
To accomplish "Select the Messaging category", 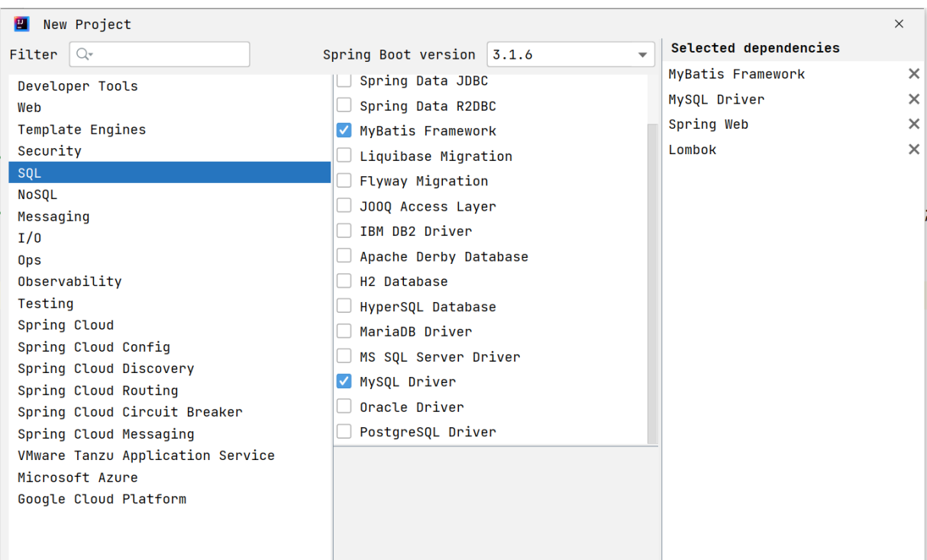I will (x=170, y=217).
